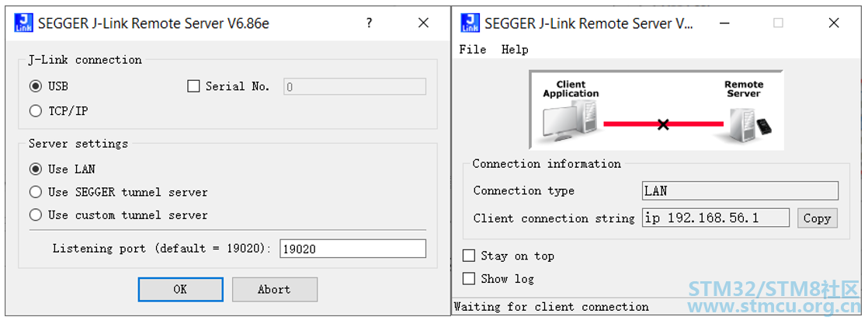The width and height of the screenshot is (868, 324).
Task: Choose Use SEGGER tunnel server option
Action: pos(36,192)
